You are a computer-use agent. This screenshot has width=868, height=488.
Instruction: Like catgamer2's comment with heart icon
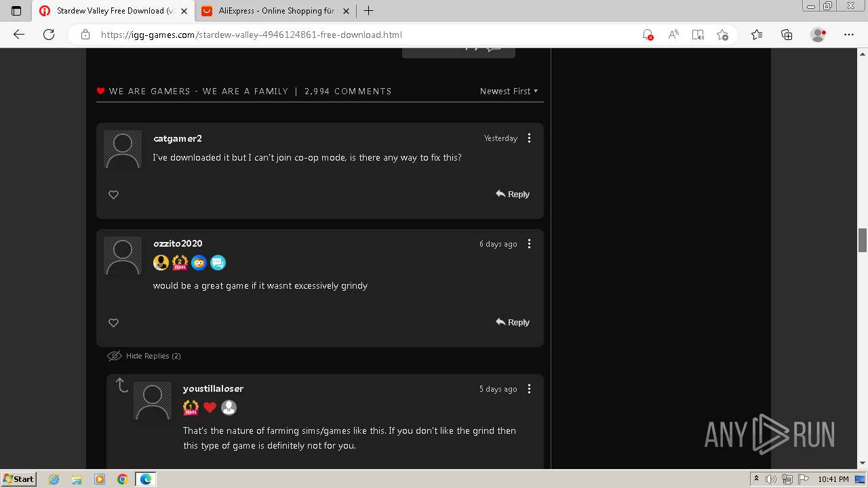pyautogui.click(x=114, y=195)
